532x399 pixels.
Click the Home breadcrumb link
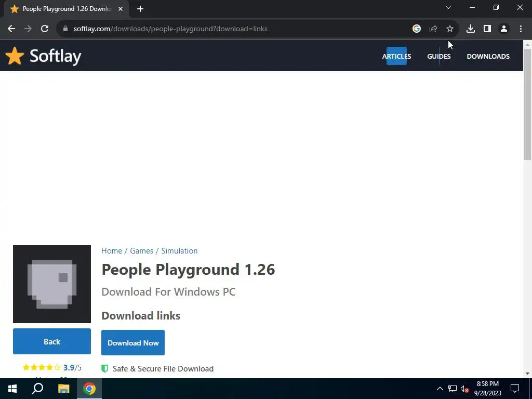coord(112,251)
